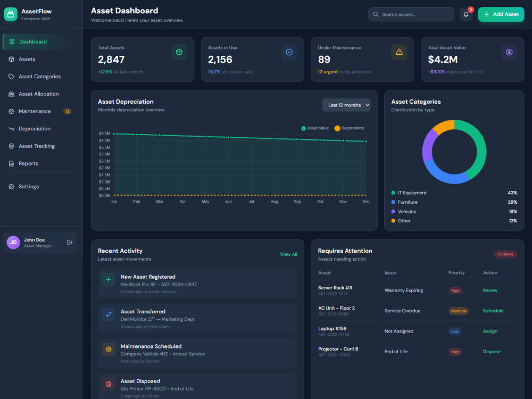Open the notifications bell
This screenshot has height=399, width=532.
tap(466, 14)
